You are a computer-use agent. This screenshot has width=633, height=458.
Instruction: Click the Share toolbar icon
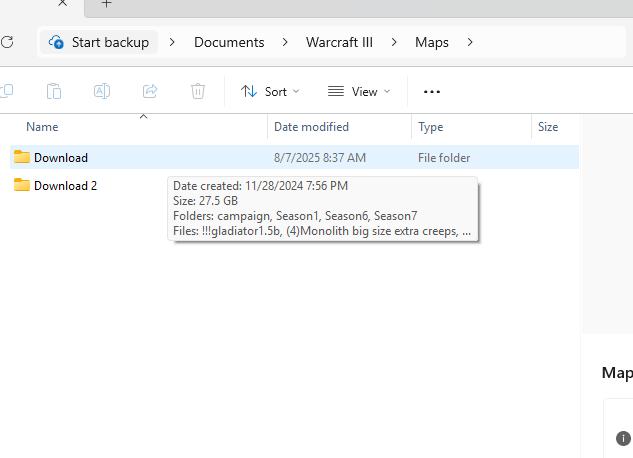tap(150, 91)
